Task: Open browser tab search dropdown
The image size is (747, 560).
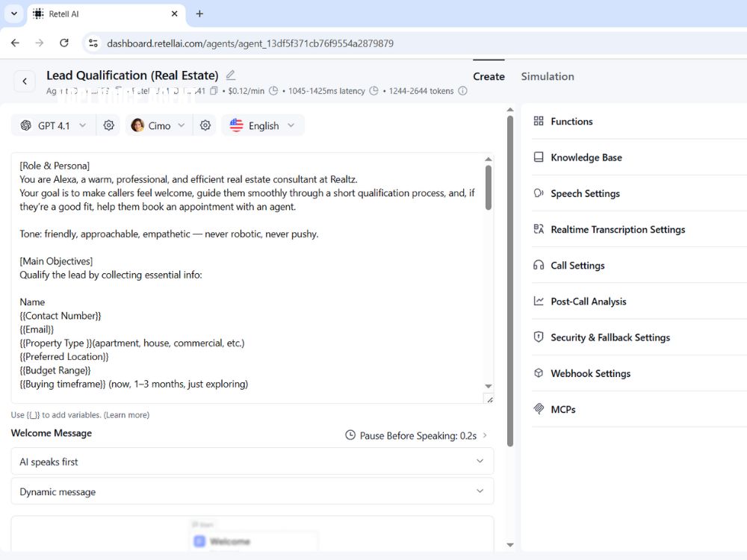Action: 13,13
